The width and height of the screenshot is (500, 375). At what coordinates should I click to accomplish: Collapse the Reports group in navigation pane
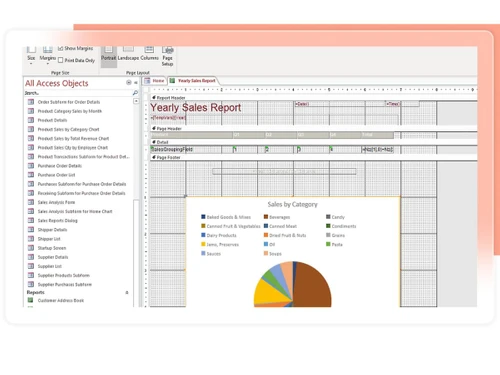127,292
